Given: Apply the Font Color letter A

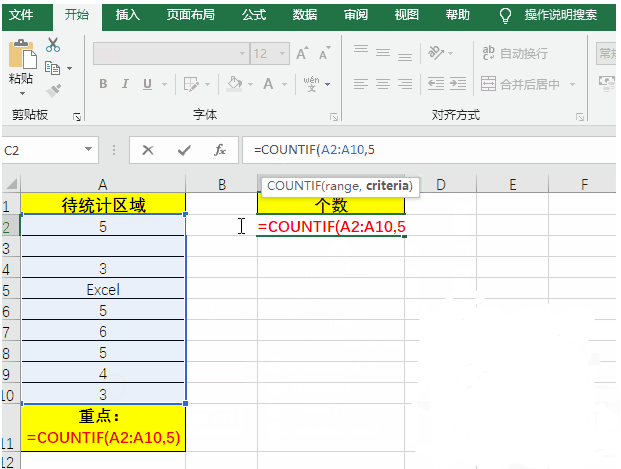Looking at the screenshot, I should tap(268, 84).
